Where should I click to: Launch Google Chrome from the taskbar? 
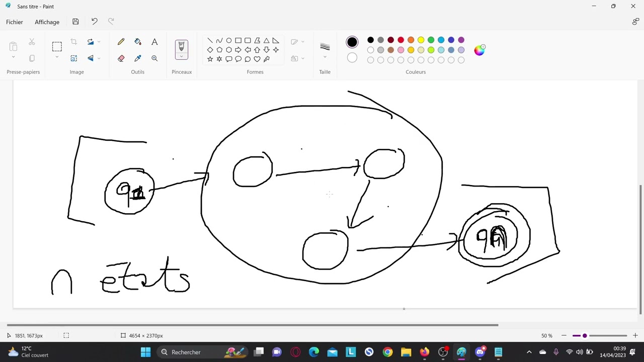387,352
